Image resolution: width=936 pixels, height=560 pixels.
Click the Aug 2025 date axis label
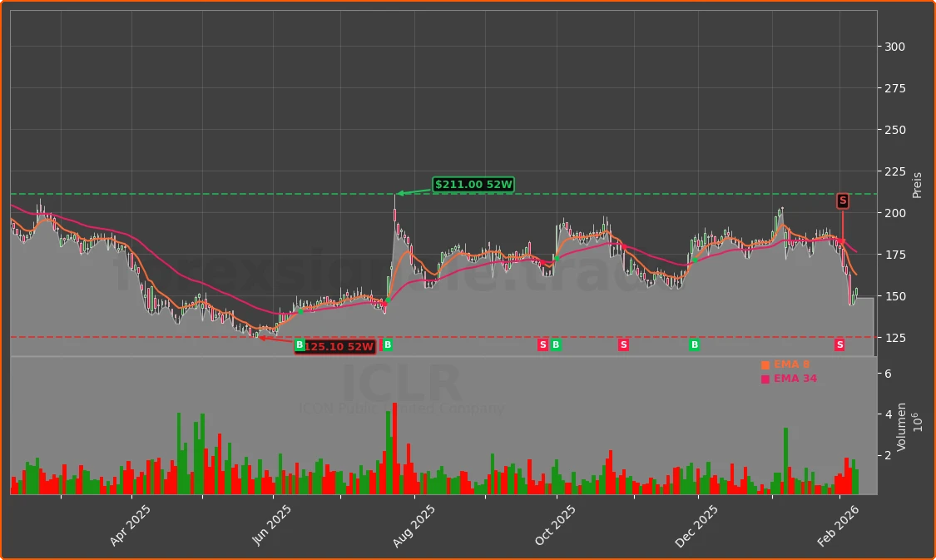(x=415, y=526)
